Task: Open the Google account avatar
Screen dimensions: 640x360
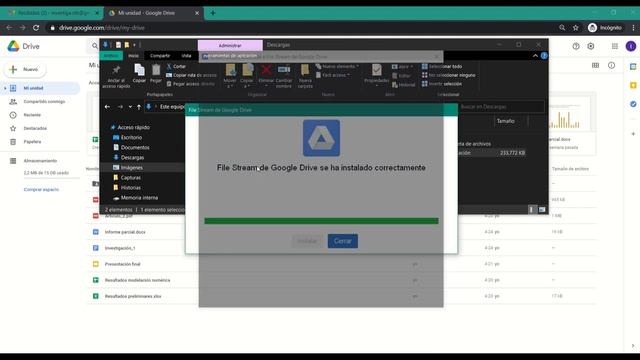Action: (631, 46)
